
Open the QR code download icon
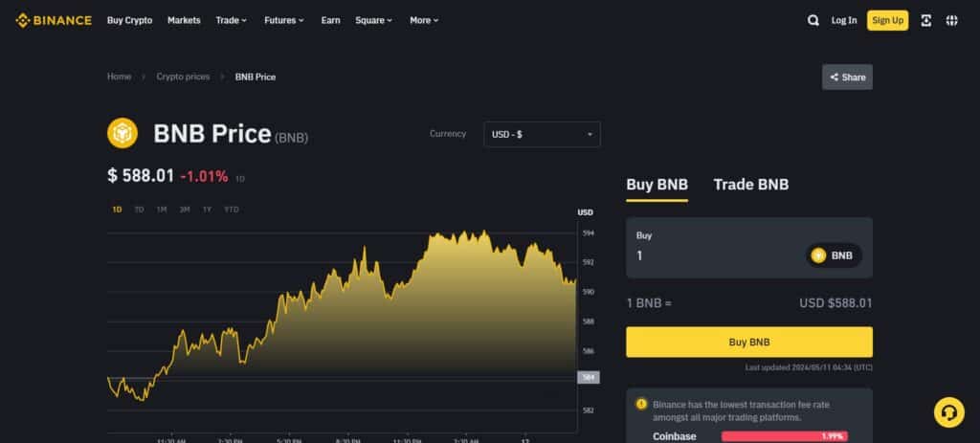coord(926,21)
